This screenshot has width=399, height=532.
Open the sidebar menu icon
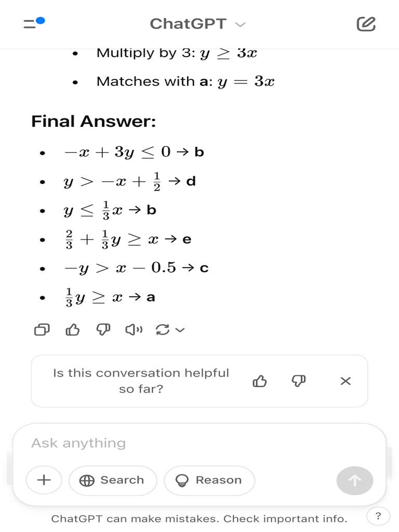pos(34,23)
